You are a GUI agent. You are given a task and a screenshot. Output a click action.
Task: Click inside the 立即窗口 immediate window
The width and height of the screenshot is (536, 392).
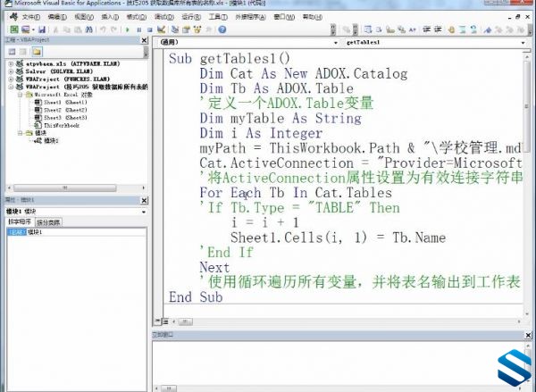(338, 363)
